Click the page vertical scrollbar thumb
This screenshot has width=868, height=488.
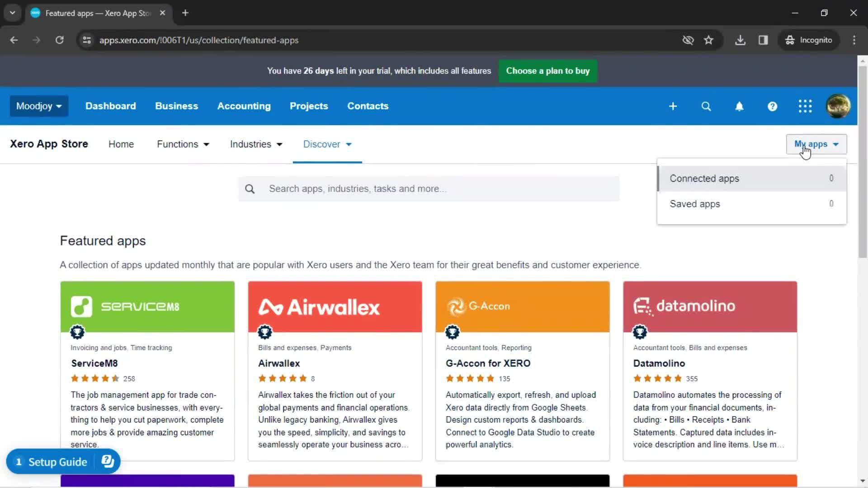click(x=863, y=161)
